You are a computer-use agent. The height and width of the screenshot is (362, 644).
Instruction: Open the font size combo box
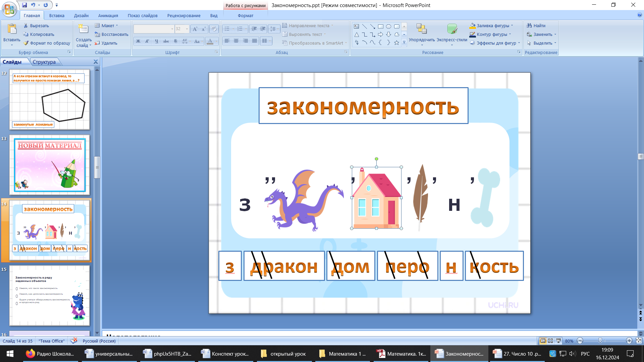[187, 29]
